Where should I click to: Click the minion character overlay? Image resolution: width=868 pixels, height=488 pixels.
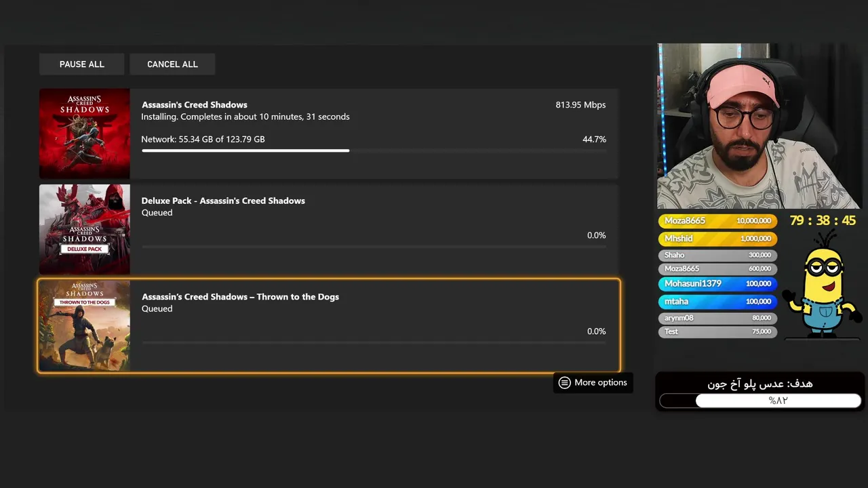click(x=822, y=284)
